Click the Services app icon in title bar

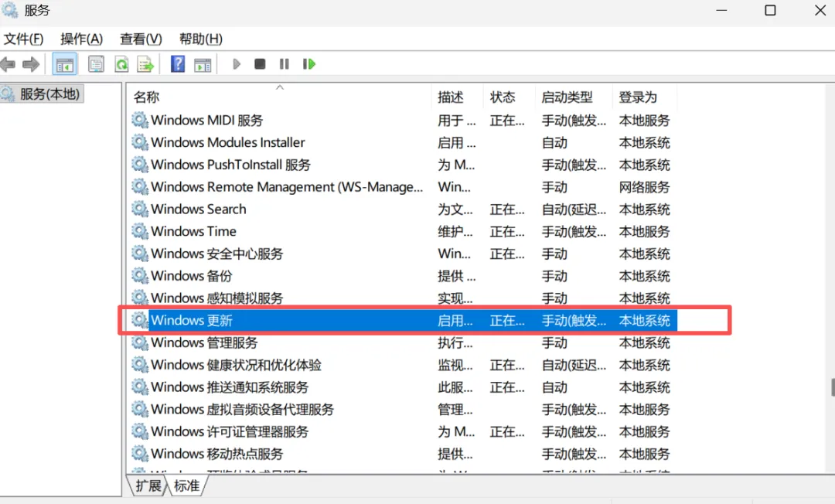coord(10,10)
